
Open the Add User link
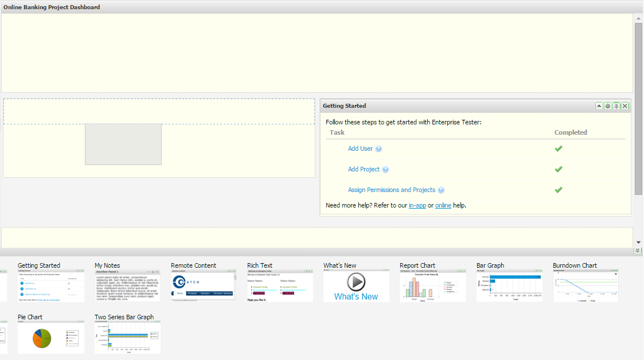tap(360, 148)
